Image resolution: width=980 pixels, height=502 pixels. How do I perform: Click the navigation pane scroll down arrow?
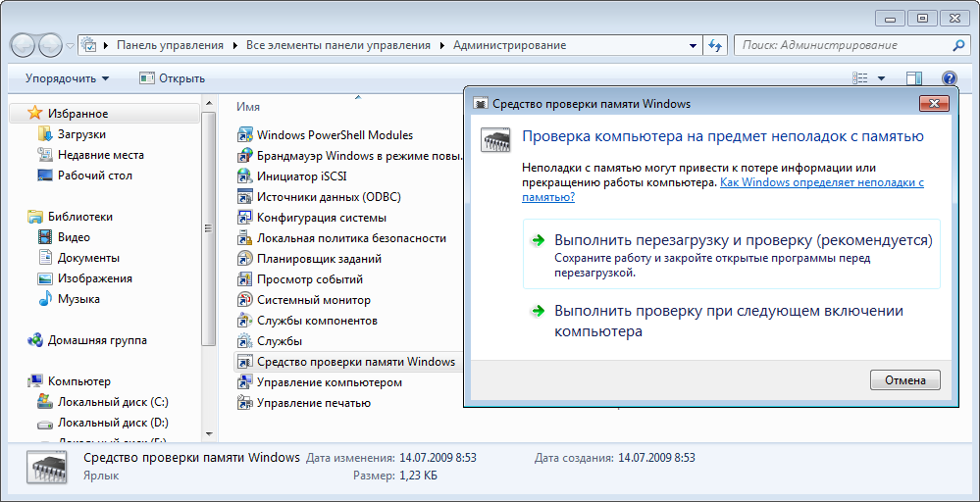(209, 434)
